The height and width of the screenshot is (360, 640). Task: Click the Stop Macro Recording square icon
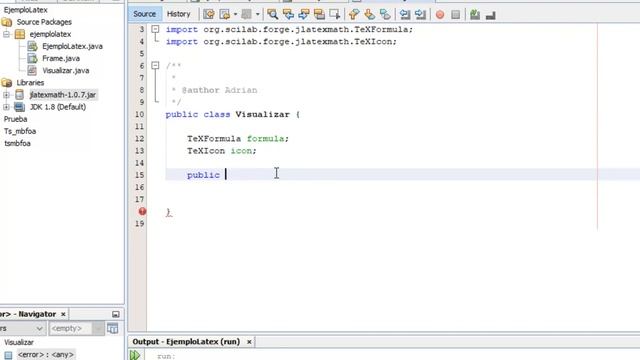pos(456,15)
